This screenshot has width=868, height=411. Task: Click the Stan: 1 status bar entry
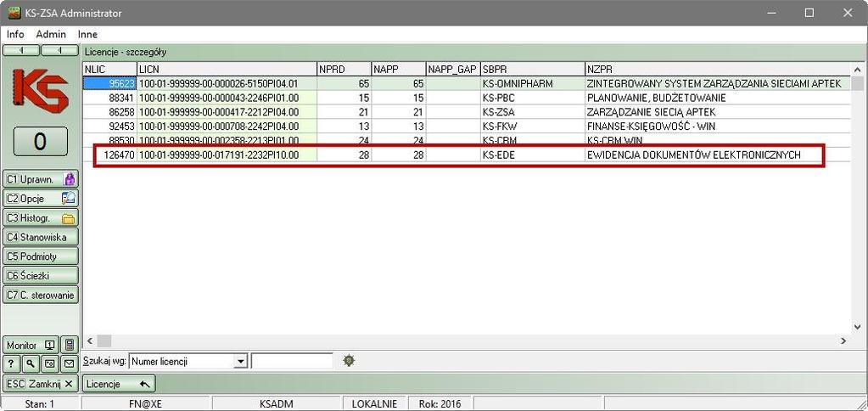pos(40,404)
